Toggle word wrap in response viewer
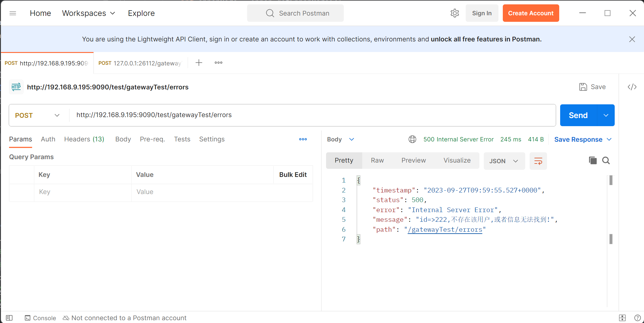This screenshot has width=644, height=323. coord(538,161)
